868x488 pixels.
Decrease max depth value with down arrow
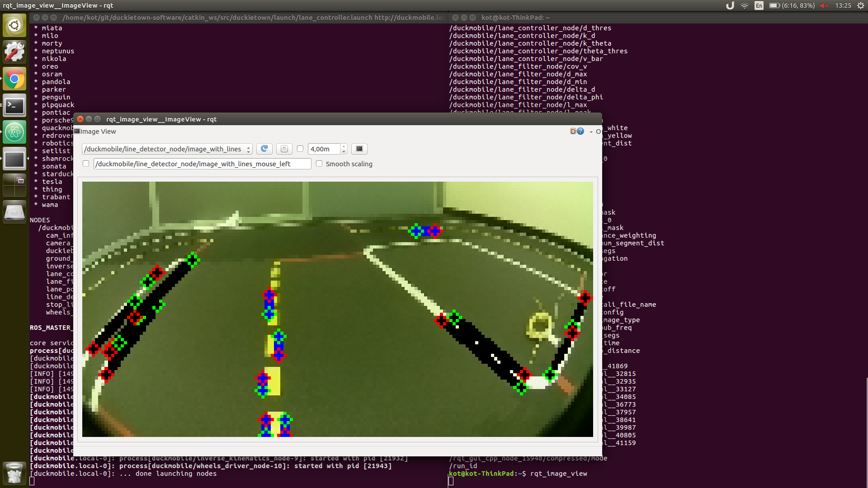coord(344,151)
